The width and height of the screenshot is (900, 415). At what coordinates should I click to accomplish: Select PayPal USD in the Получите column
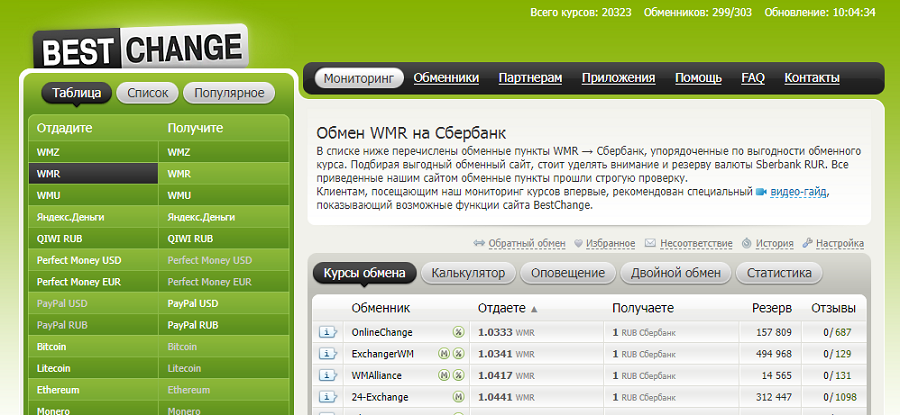(x=224, y=304)
